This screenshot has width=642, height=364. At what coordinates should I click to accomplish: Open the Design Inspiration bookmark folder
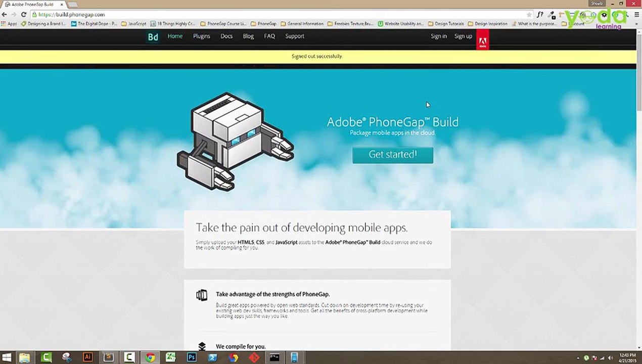(x=488, y=24)
